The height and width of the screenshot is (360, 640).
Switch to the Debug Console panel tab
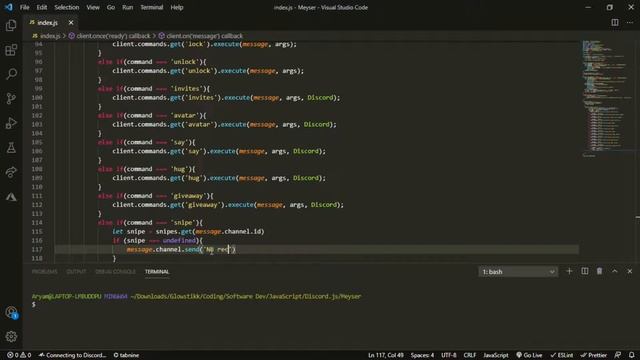pyautogui.click(x=115, y=271)
